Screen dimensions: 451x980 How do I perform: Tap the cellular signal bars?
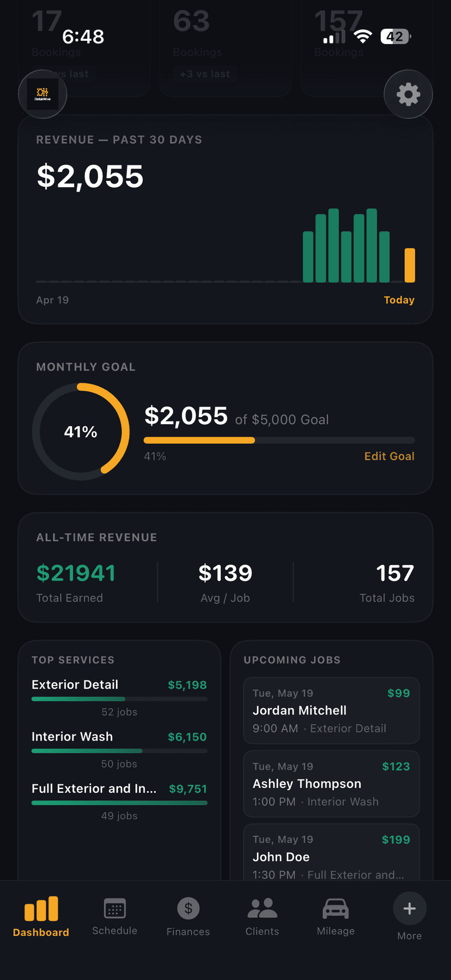334,37
